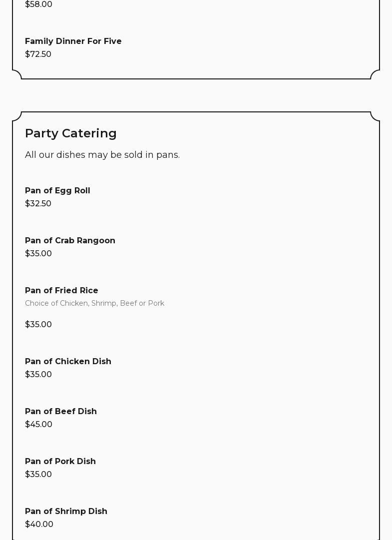Click the price under Pan of Pork Dish
The image size is (392, 540).
click(x=38, y=474)
